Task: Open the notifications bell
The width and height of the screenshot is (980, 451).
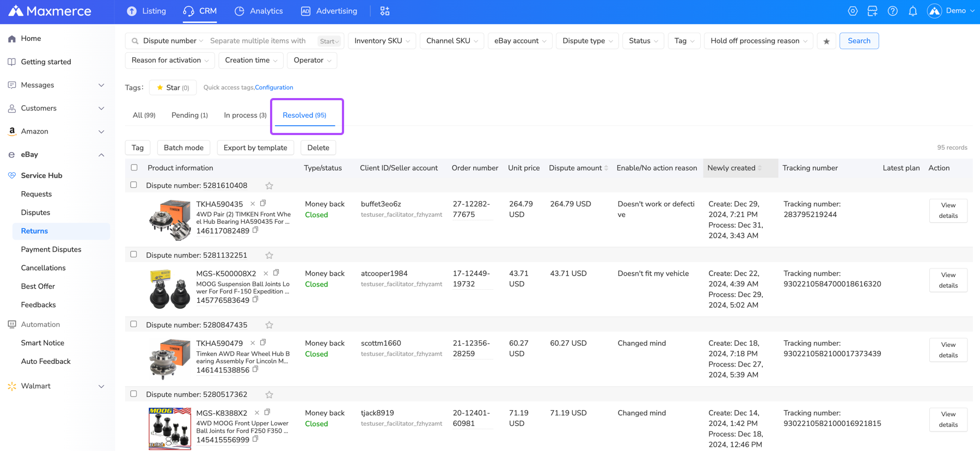Action: pos(913,11)
